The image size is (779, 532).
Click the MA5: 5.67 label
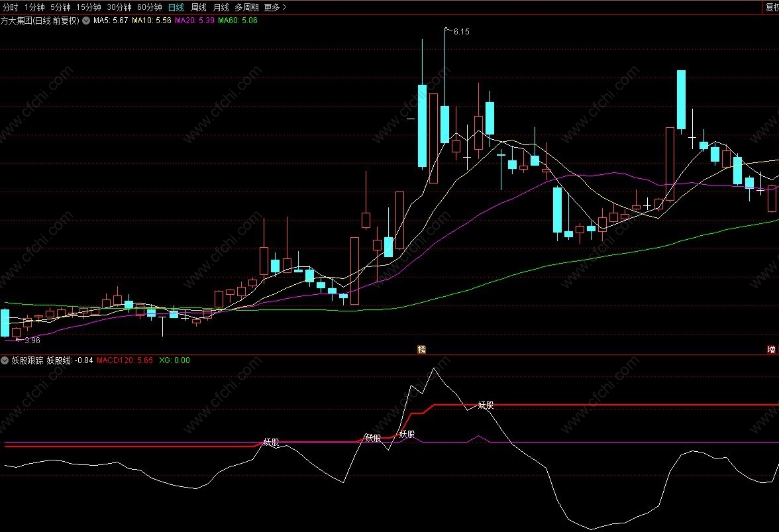(110, 21)
